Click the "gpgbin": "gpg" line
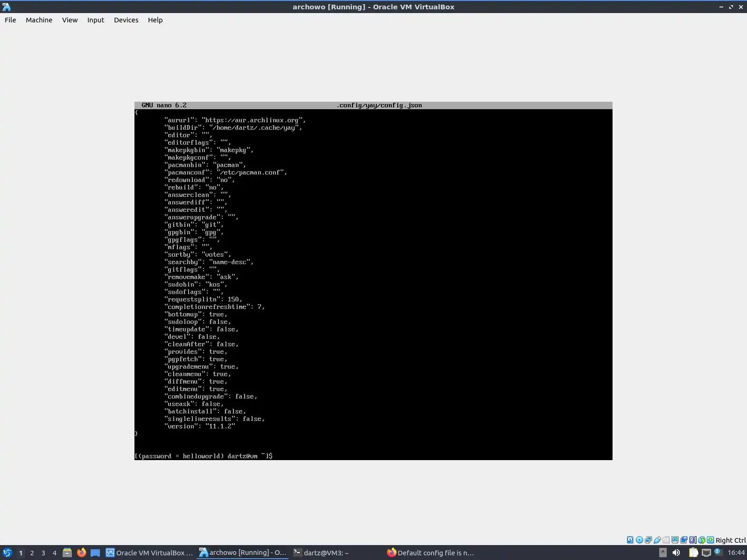Image resolution: width=747 pixels, height=560 pixels. pyautogui.click(x=194, y=232)
